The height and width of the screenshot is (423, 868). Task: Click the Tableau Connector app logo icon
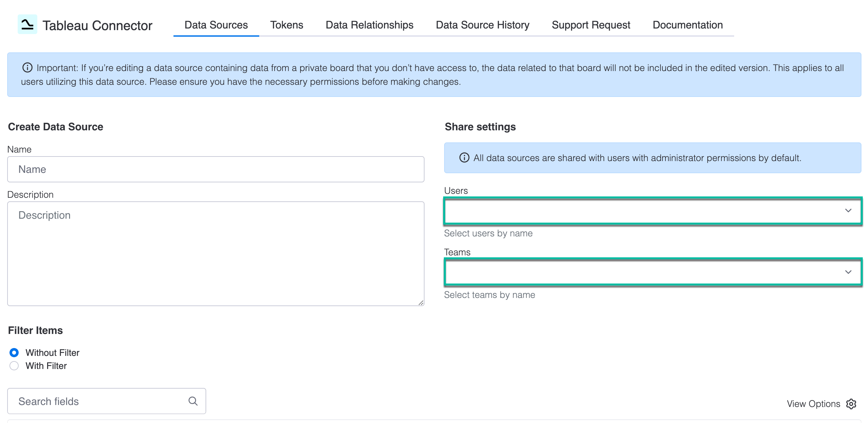(x=27, y=24)
